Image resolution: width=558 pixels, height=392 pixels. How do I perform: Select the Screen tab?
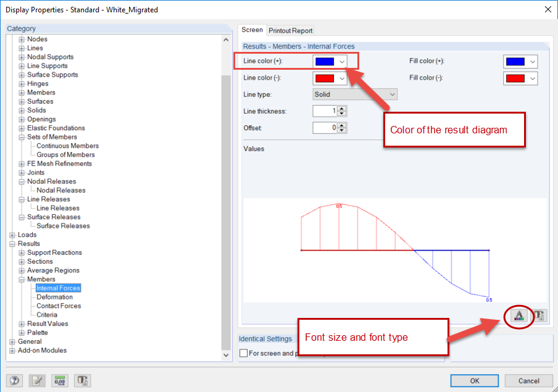[x=252, y=30]
